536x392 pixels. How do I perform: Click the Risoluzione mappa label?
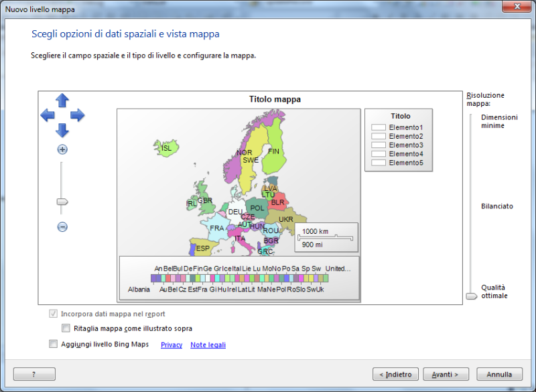(x=485, y=99)
